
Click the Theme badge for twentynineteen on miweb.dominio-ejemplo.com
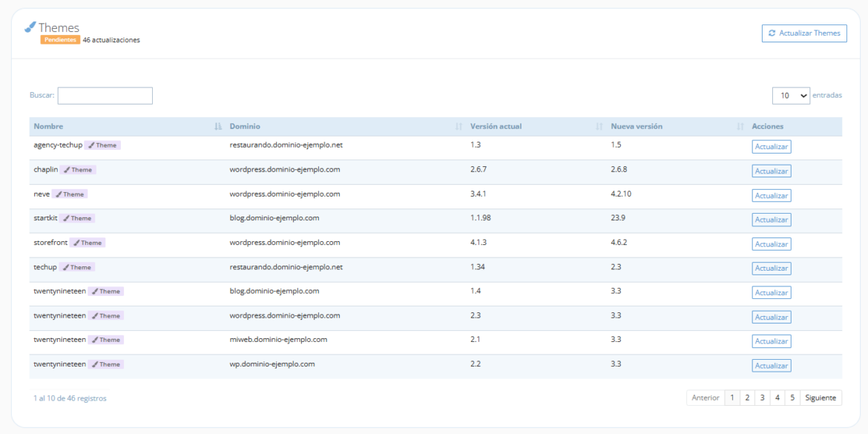[x=106, y=341]
